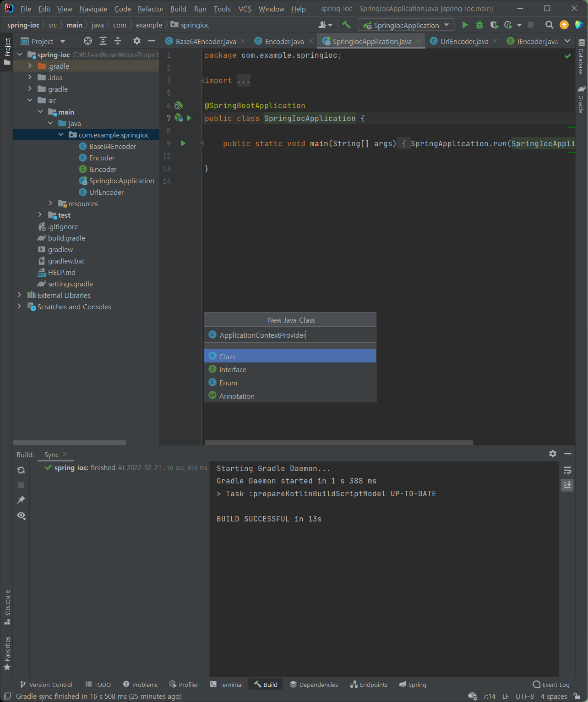Screen dimensions: 588x702
Task: Debug the SpringIocApplication configuration
Action: 479,25
